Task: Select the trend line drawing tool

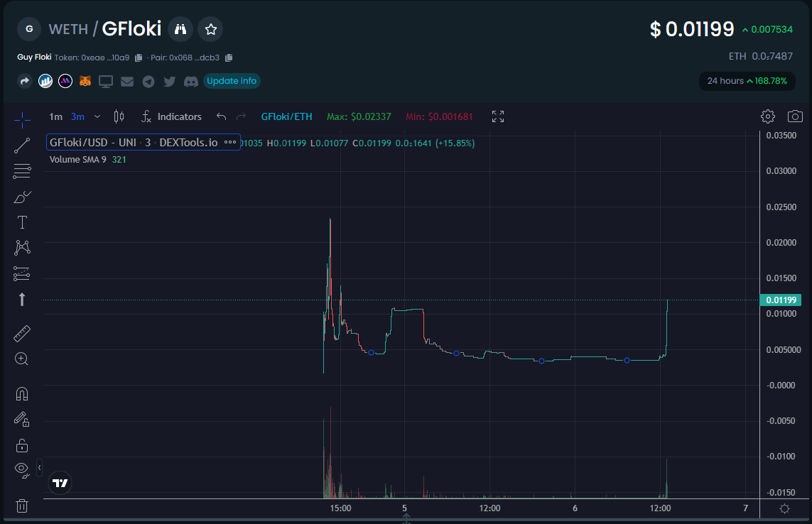Action: point(22,146)
